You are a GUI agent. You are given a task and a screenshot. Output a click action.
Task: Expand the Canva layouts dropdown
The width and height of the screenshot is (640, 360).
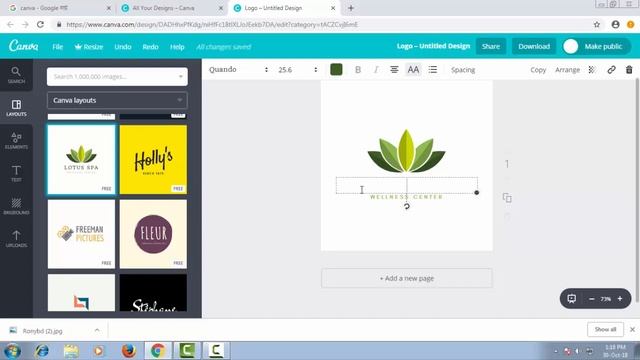(117, 100)
